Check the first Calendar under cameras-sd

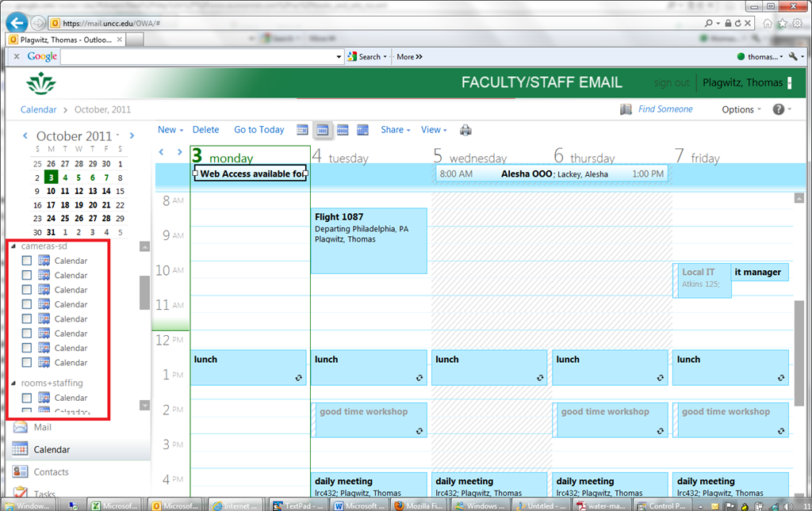tap(27, 261)
